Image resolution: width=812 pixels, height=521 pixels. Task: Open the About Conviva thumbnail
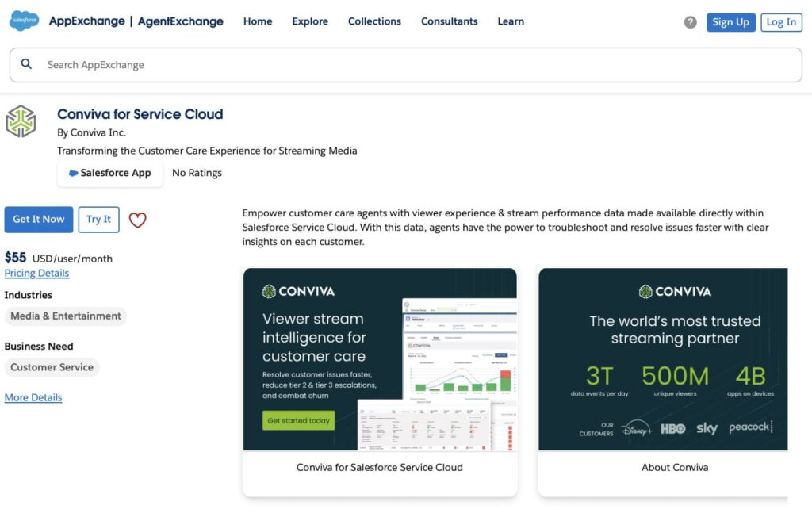coord(663,381)
